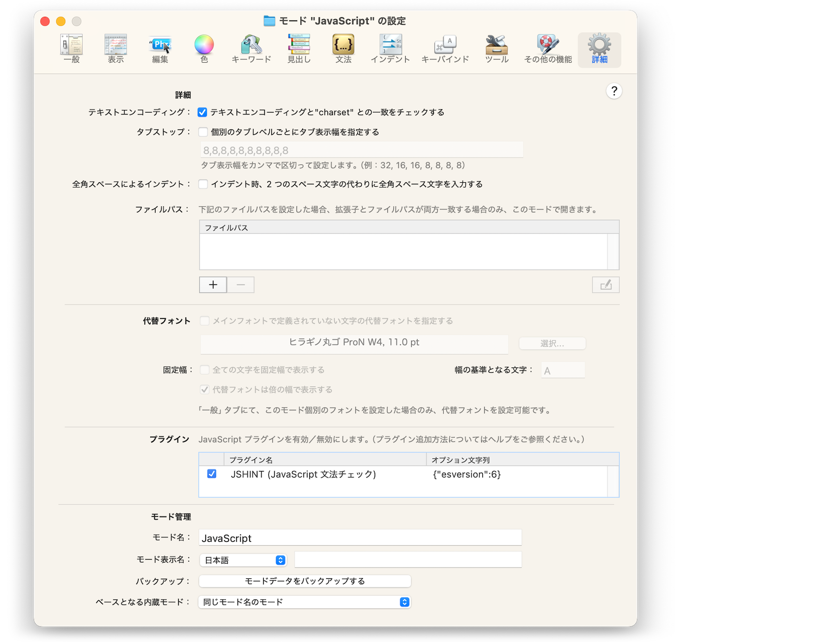Toggle 全ての文字を固定幅で表示する checkbox
Image resolution: width=840 pixels, height=642 pixels.
[x=205, y=370]
